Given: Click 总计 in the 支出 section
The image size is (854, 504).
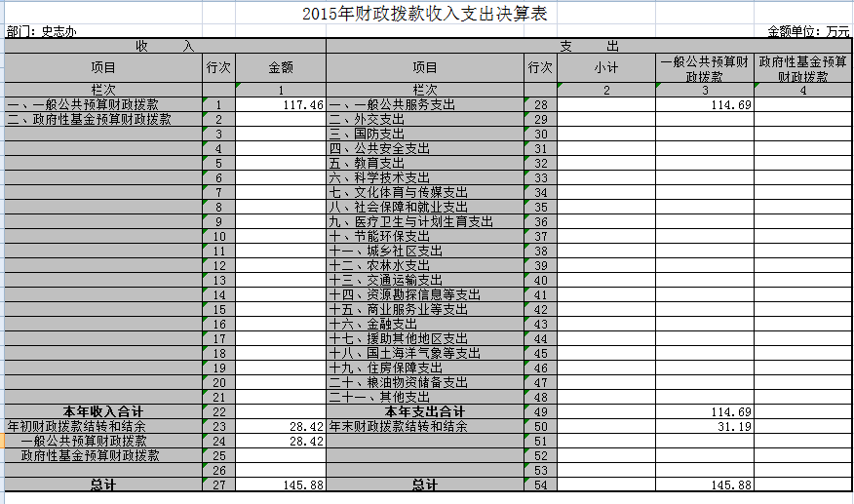Looking at the screenshot, I should 425,485.
